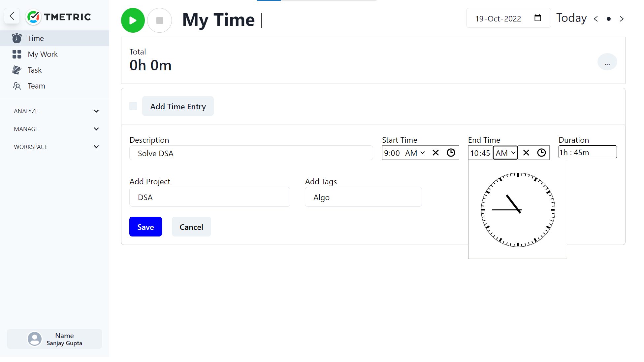Tick the checkbox beside Add Time Entry
Screen dimensions: 644x362
point(133,106)
